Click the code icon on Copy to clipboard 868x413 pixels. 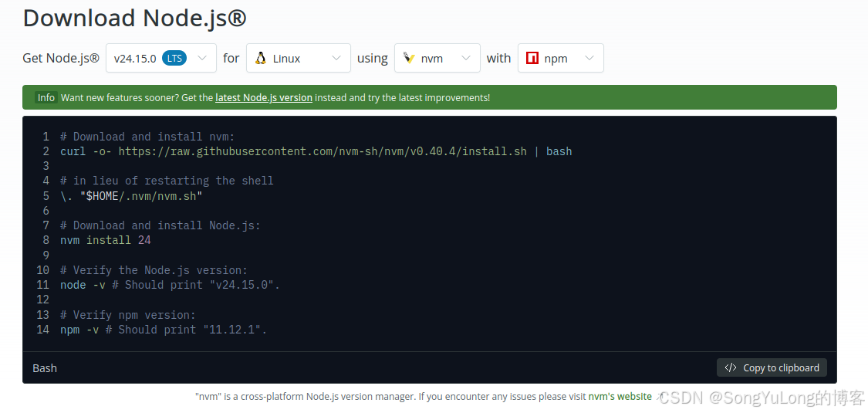click(731, 367)
